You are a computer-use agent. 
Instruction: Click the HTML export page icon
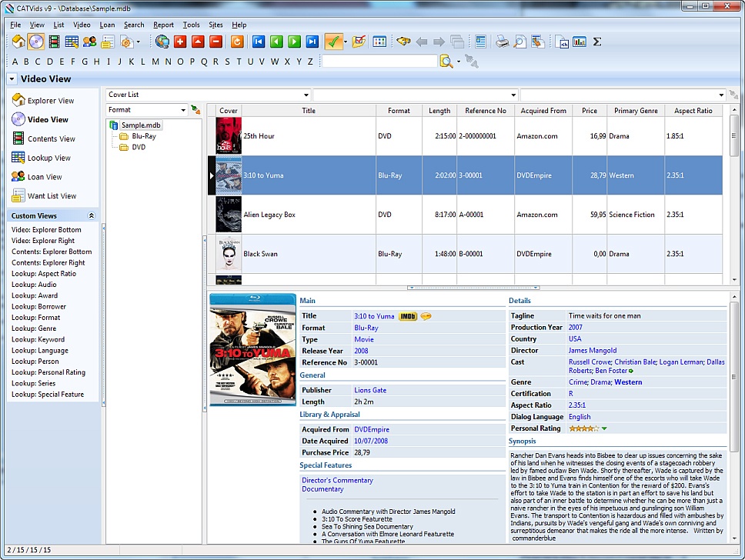tap(562, 42)
